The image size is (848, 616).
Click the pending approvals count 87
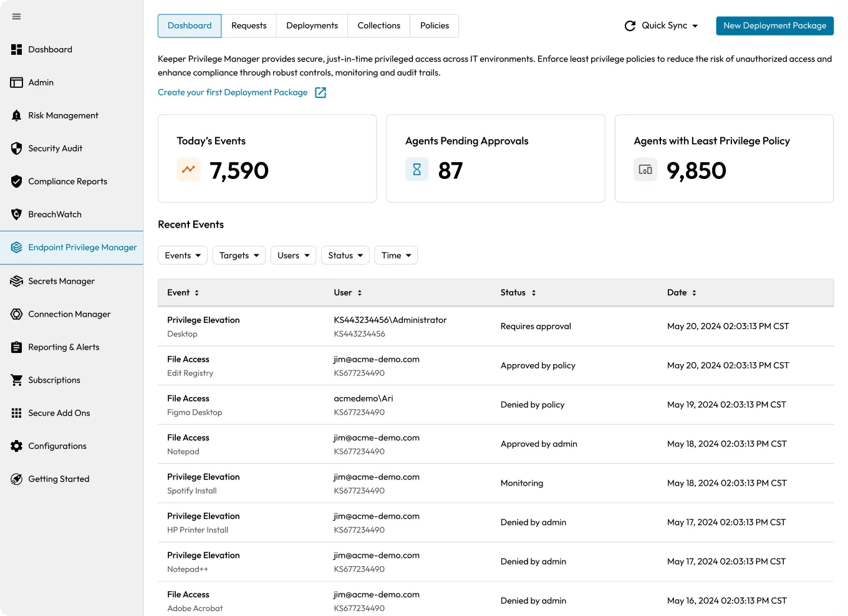pos(451,170)
